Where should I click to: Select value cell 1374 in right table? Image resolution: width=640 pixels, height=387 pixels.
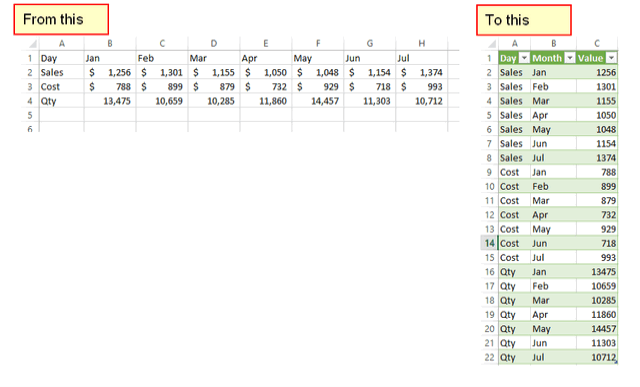click(597, 158)
